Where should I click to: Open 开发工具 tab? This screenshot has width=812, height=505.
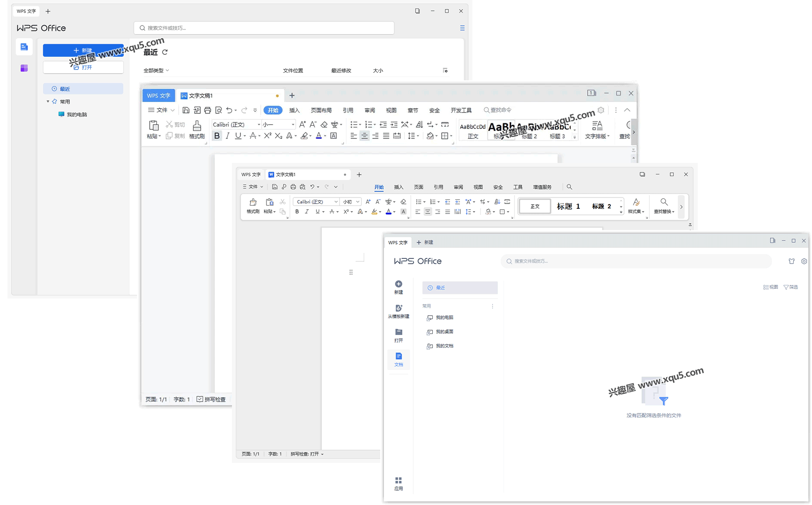click(x=461, y=110)
